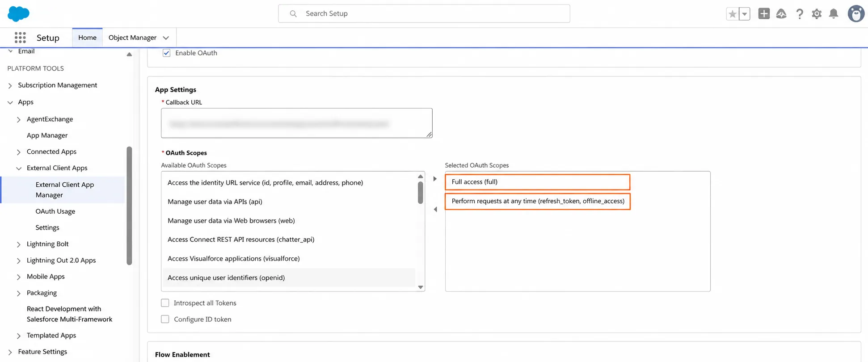Select Manage user data via Web browsers
The image size is (868, 362).
[289, 220]
